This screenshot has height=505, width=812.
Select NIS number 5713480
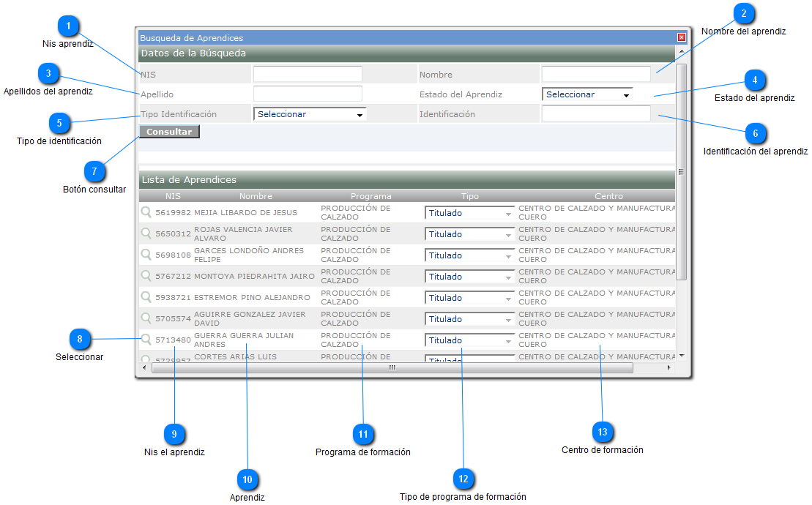click(173, 340)
